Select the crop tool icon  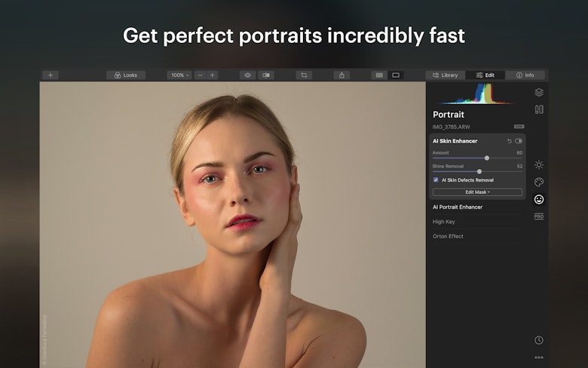point(304,75)
